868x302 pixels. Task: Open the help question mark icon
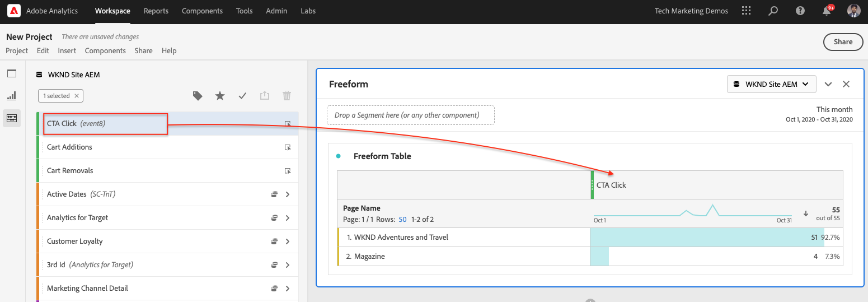pos(800,11)
